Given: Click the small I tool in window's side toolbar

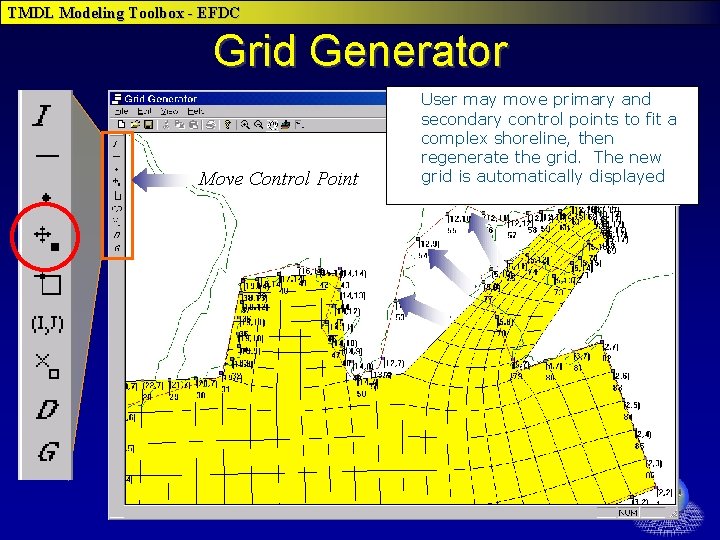Looking at the screenshot, I should pos(116,144).
